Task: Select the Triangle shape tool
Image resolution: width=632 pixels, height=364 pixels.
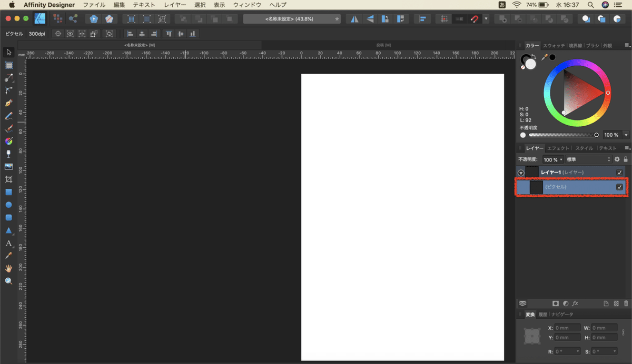Action: (8, 230)
